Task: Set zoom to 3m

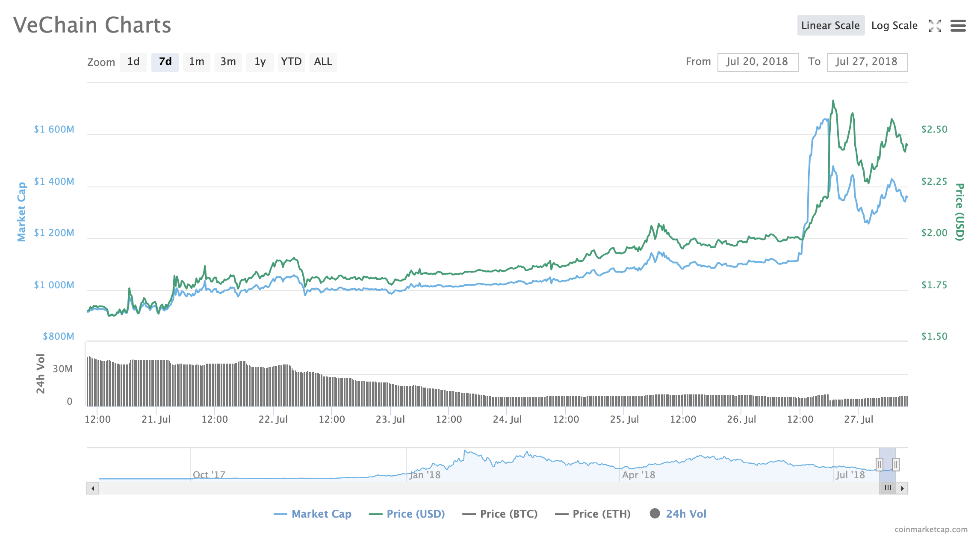Action: (x=228, y=62)
